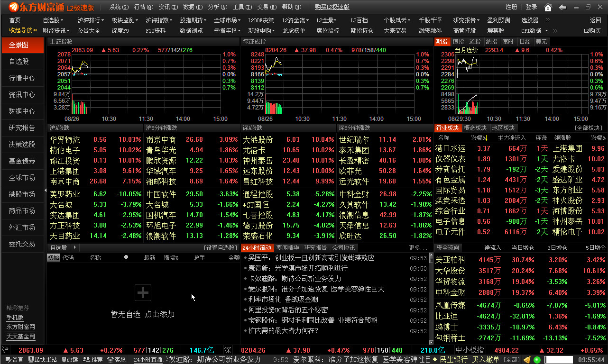
Task: Open the 行情(Q) menu
Action: [x=143, y=7]
